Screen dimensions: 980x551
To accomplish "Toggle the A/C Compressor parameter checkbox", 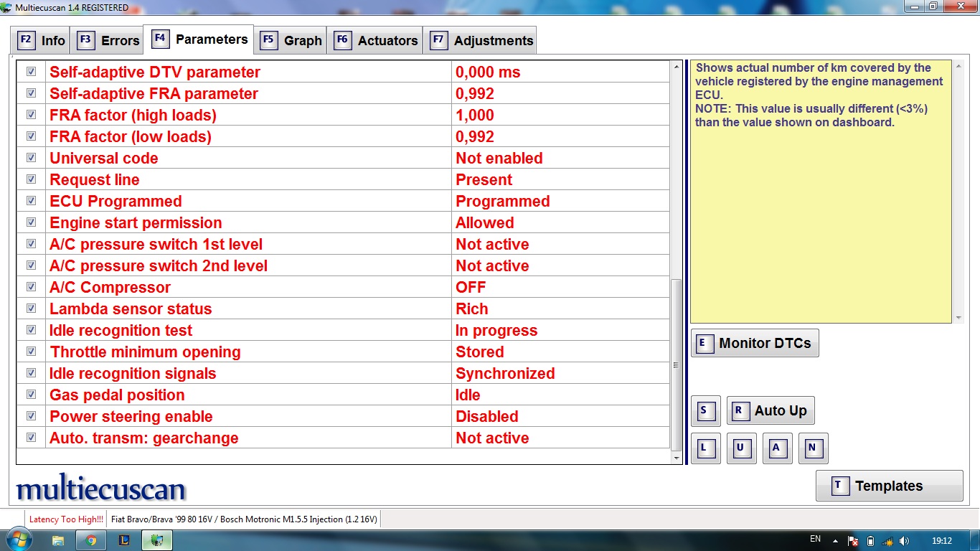I will 31,287.
